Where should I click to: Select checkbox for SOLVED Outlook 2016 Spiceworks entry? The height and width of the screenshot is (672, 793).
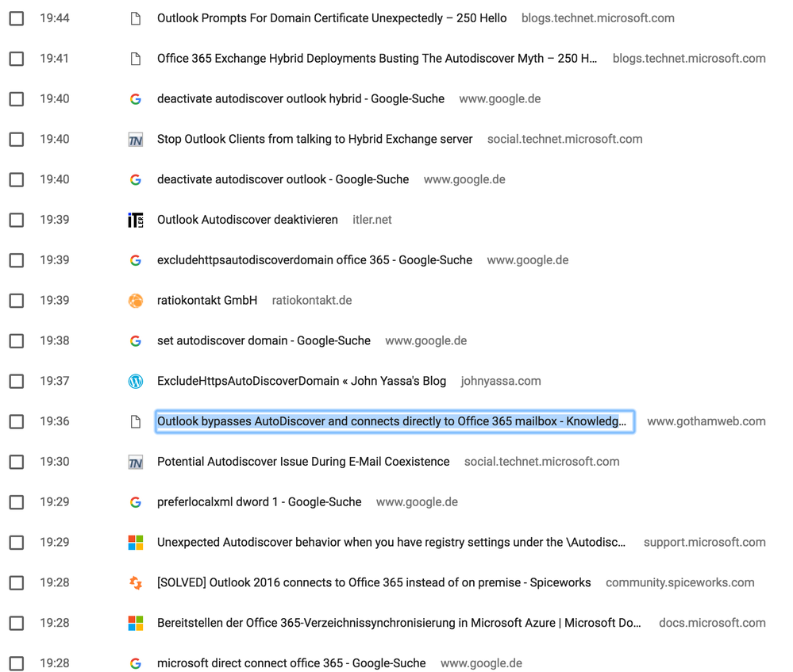click(17, 583)
